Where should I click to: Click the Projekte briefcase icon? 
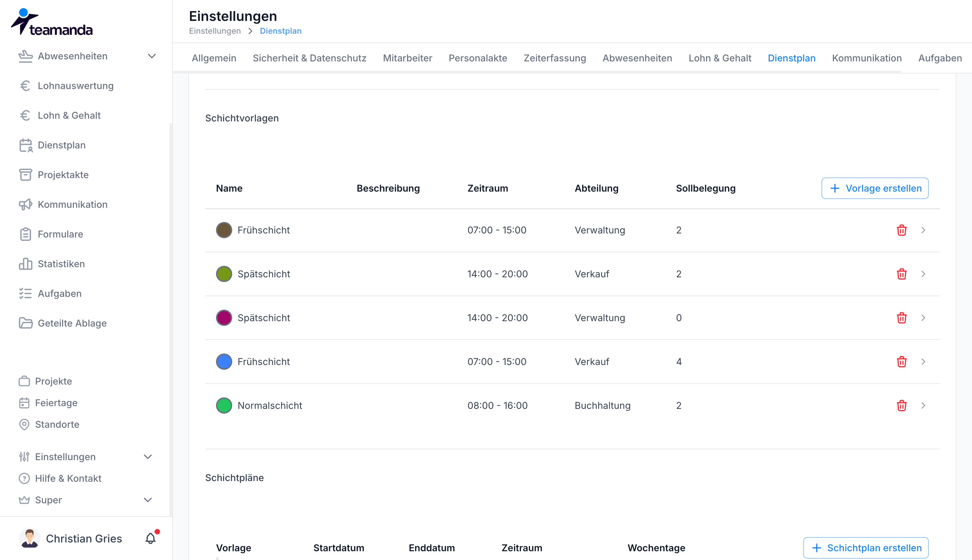click(x=24, y=381)
